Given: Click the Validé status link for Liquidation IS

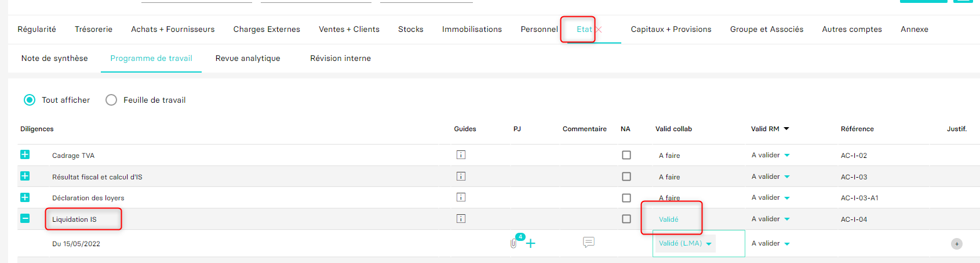Looking at the screenshot, I should tap(668, 219).
